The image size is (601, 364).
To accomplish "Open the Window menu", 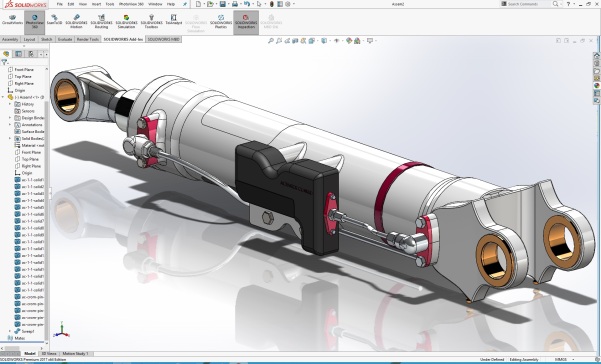I will tap(155, 4).
